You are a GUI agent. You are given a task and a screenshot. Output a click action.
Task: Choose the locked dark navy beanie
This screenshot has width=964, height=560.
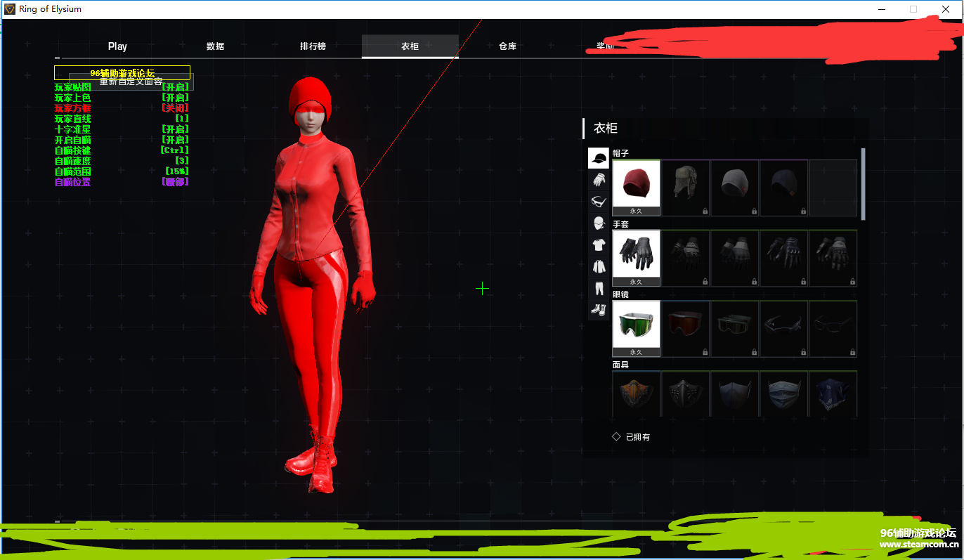point(784,188)
